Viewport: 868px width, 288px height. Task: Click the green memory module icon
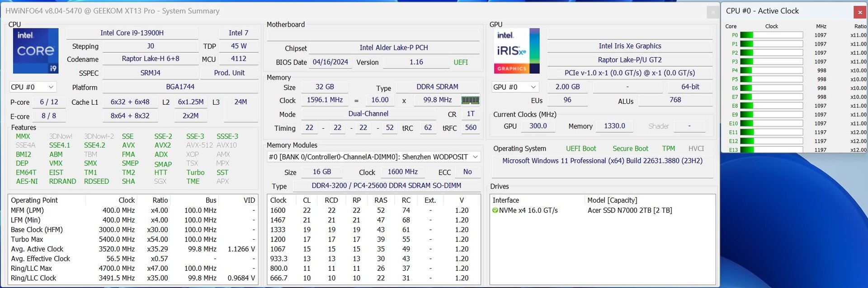coord(470,100)
